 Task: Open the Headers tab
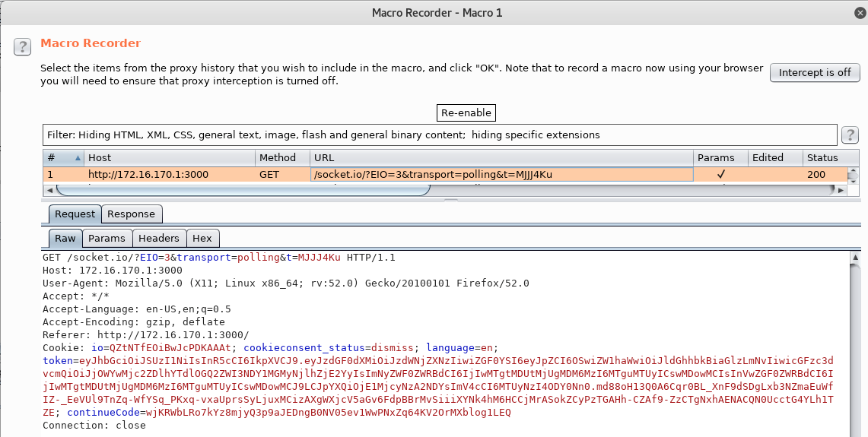(158, 239)
